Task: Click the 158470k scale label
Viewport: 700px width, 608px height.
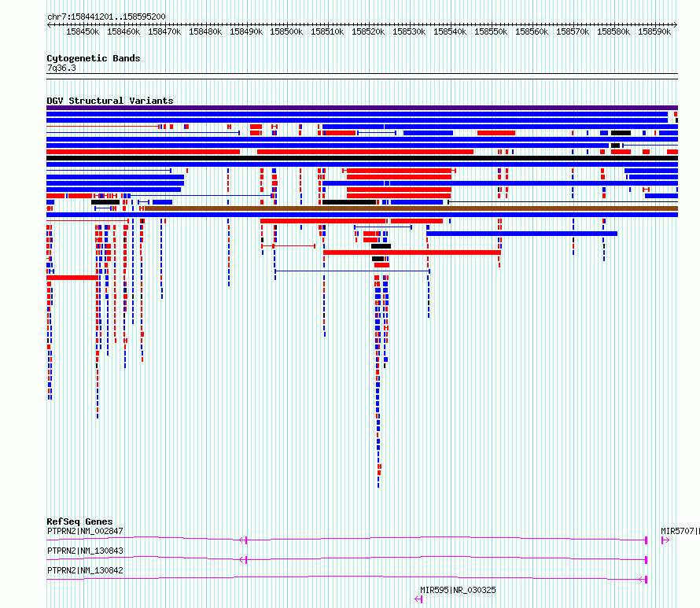Action: [x=164, y=31]
